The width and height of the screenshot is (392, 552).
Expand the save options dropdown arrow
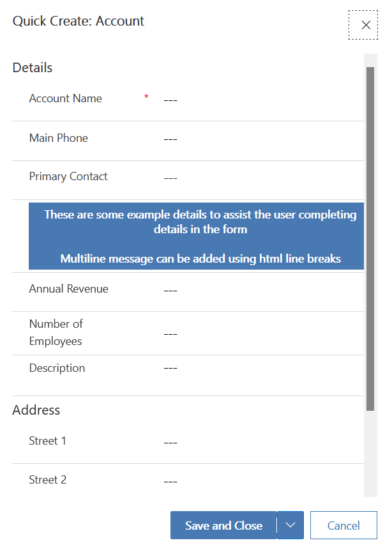coord(290,525)
